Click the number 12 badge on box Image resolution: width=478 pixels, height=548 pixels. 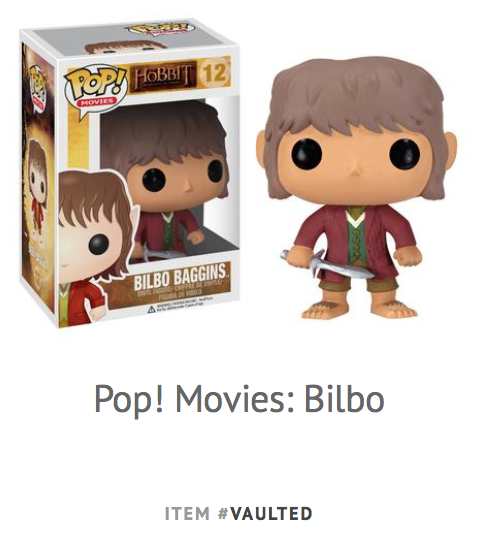tap(214, 73)
